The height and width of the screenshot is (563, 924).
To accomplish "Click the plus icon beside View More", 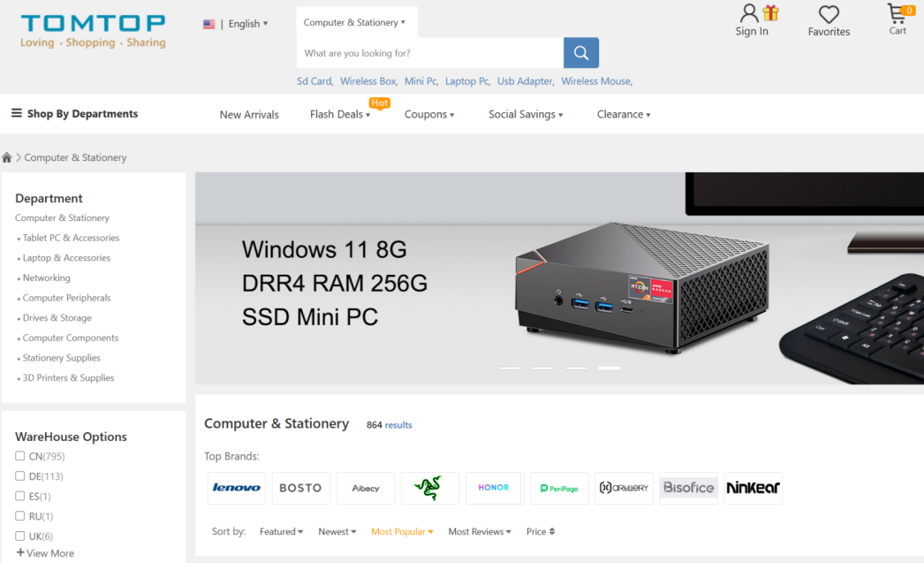I will pos(20,552).
